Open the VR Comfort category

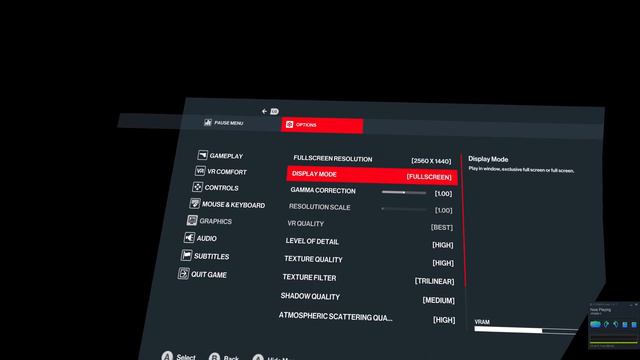coord(221,171)
